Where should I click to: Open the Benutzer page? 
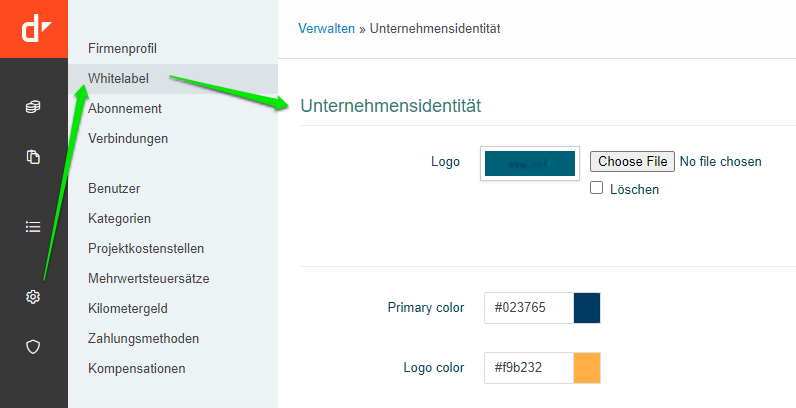click(114, 188)
